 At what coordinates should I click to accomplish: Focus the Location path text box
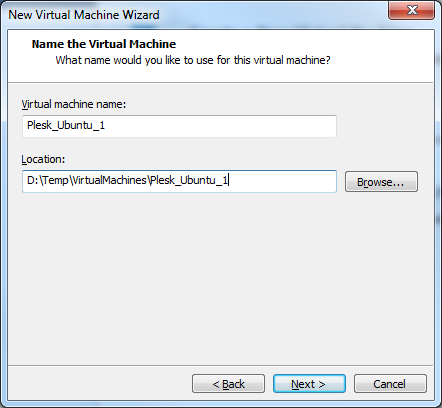click(x=179, y=181)
